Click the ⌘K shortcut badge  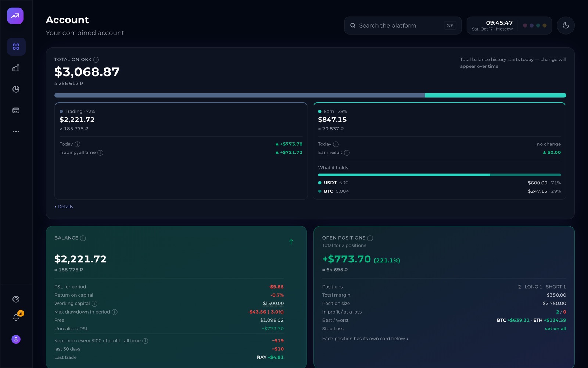click(450, 25)
